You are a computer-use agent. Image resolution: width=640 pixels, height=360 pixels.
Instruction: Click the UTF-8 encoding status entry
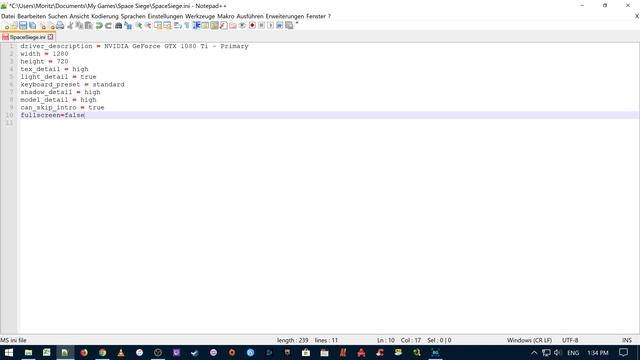(570, 340)
